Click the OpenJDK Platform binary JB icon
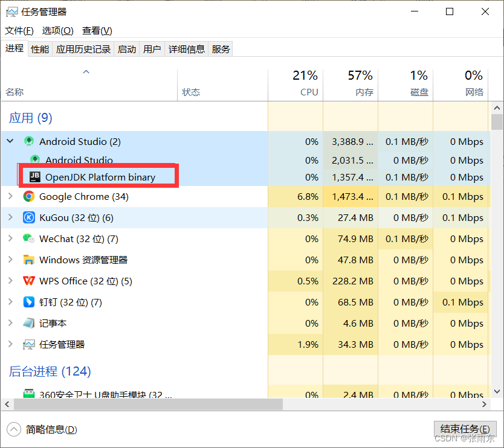 point(35,177)
